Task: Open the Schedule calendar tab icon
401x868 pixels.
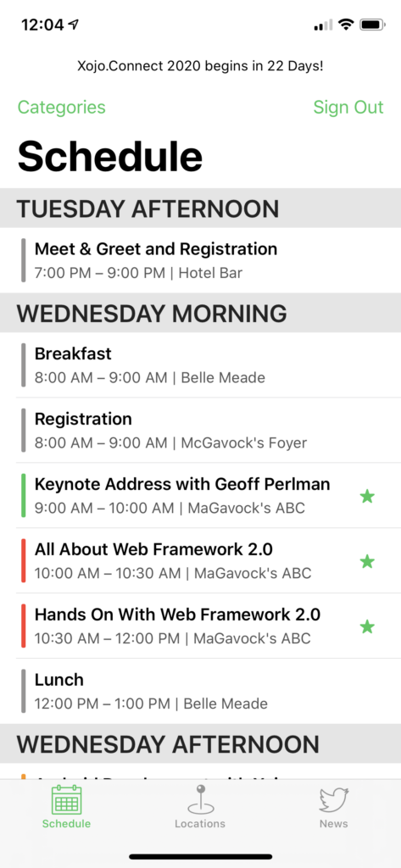Action: click(x=66, y=800)
